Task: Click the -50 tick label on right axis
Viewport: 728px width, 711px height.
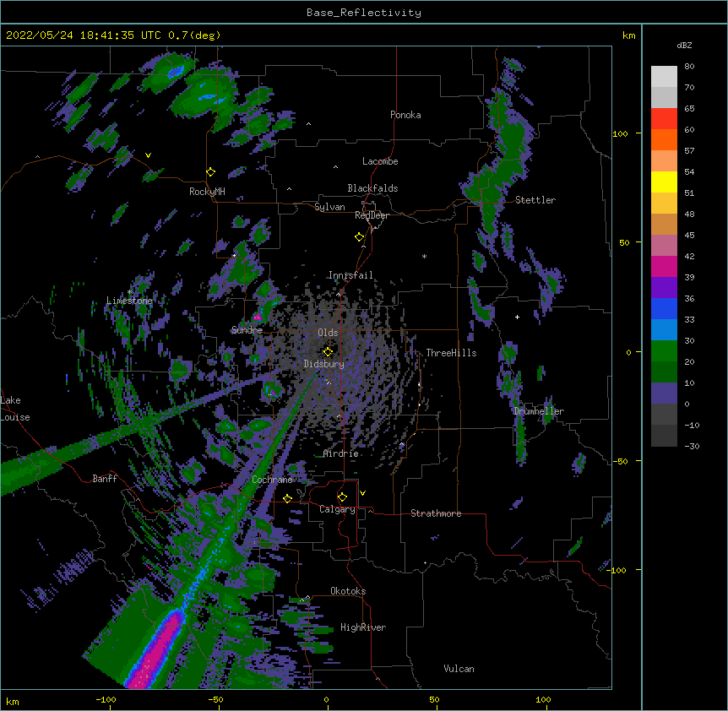Action: [x=620, y=461]
